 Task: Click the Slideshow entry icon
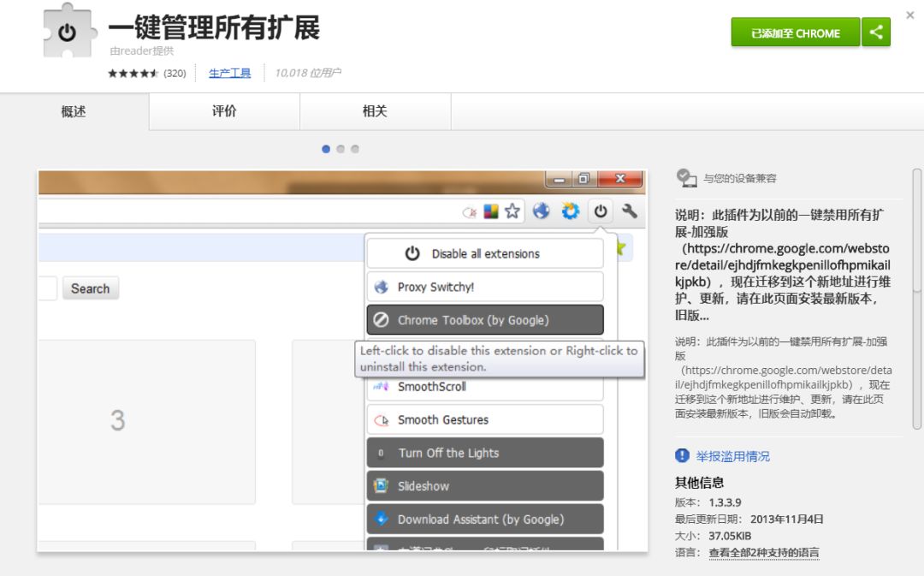[x=381, y=486]
